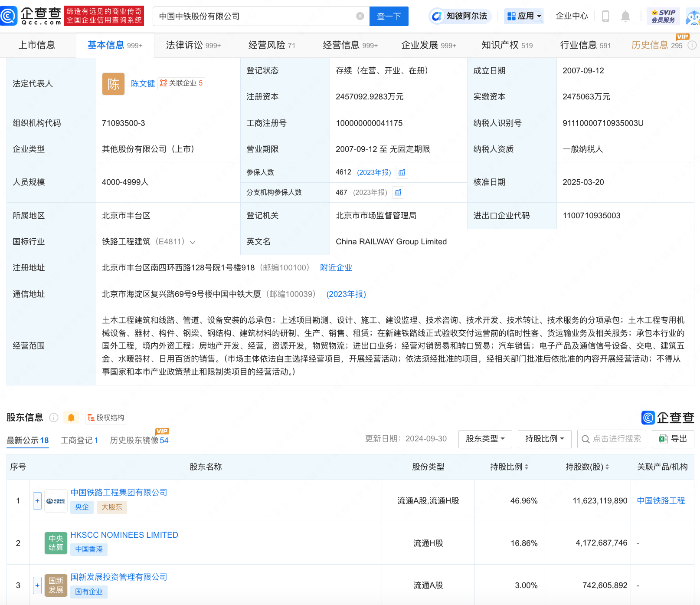This screenshot has width=700, height=605.
Task: Click 中央结算 shareholder icon
Action: [56, 543]
